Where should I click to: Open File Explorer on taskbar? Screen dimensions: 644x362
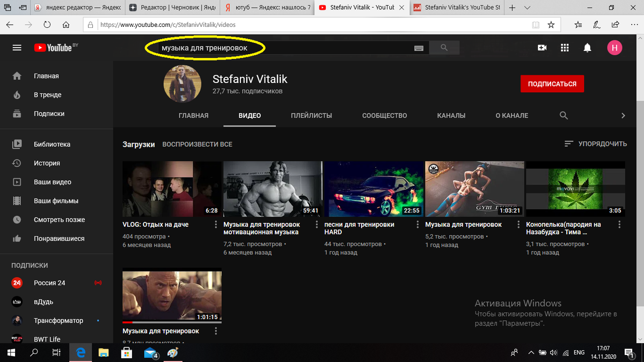(103, 353)
